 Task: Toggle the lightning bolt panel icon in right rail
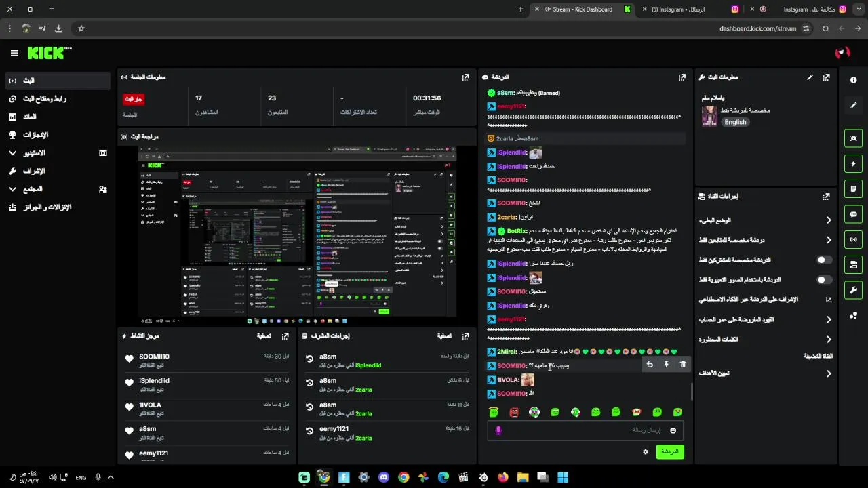coord(853,163)
